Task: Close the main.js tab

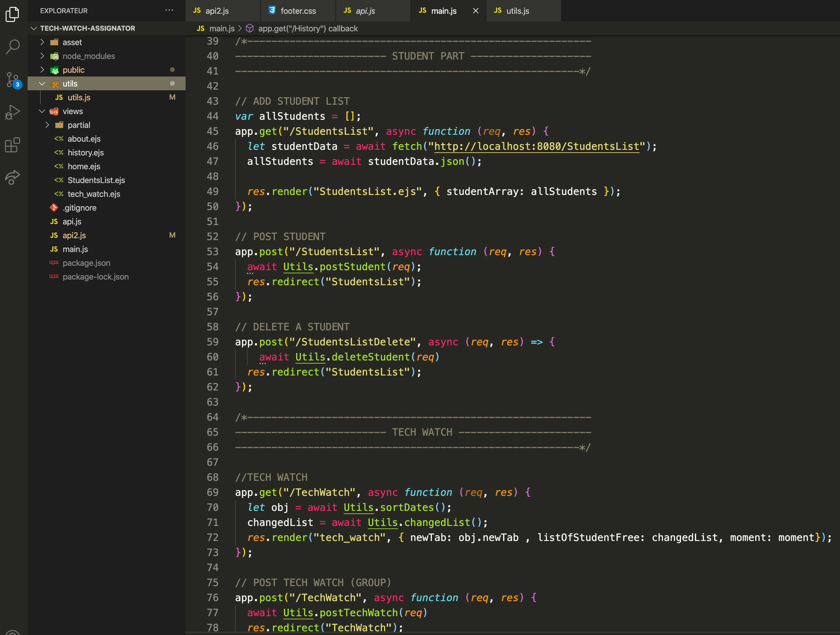Action: click(x=475, y=11)
